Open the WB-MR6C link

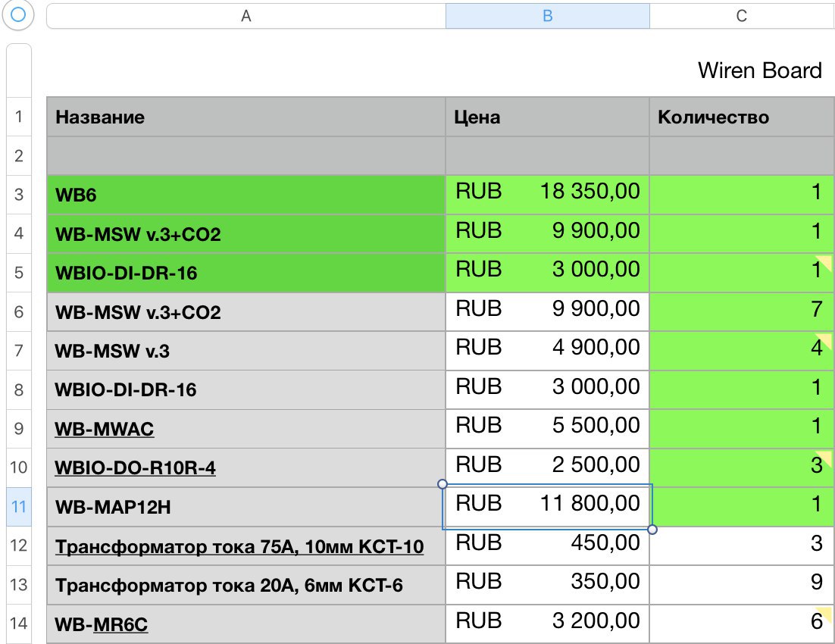coord(120,624)
